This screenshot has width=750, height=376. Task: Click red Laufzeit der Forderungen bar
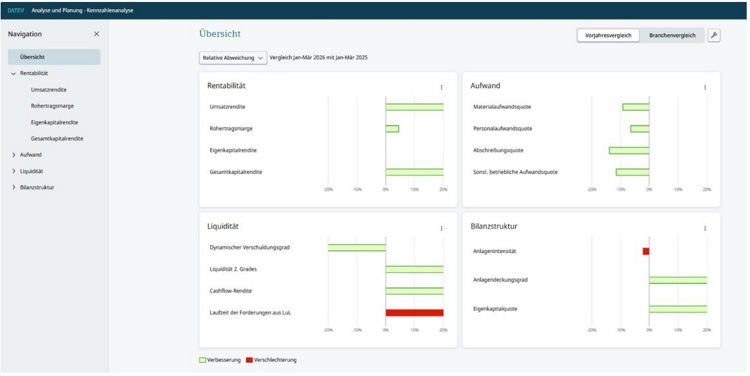(414, 313)
